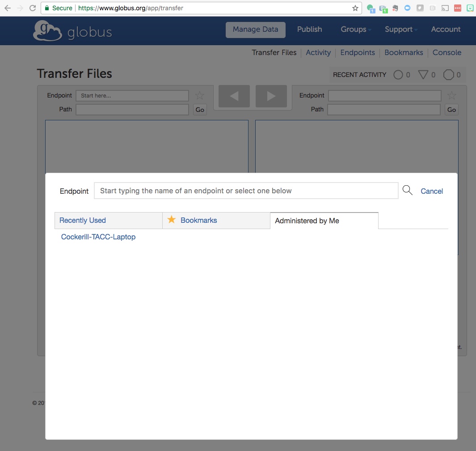Open the Console page link
The height and width of the screenshot is (451, 476).
click(447, 53)
